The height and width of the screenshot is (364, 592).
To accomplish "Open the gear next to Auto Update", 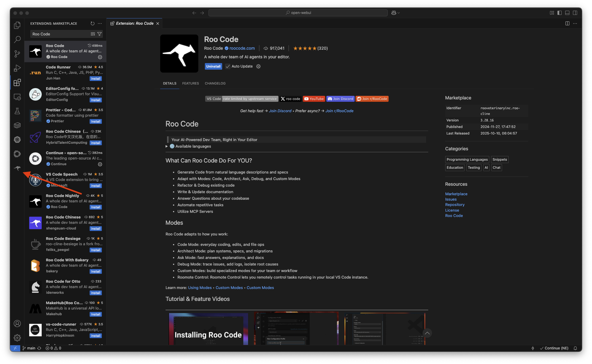I will pos(258,66).
